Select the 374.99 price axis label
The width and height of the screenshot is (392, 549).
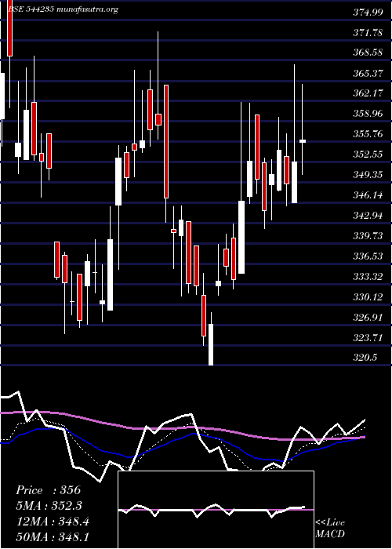tap(368, 13)
